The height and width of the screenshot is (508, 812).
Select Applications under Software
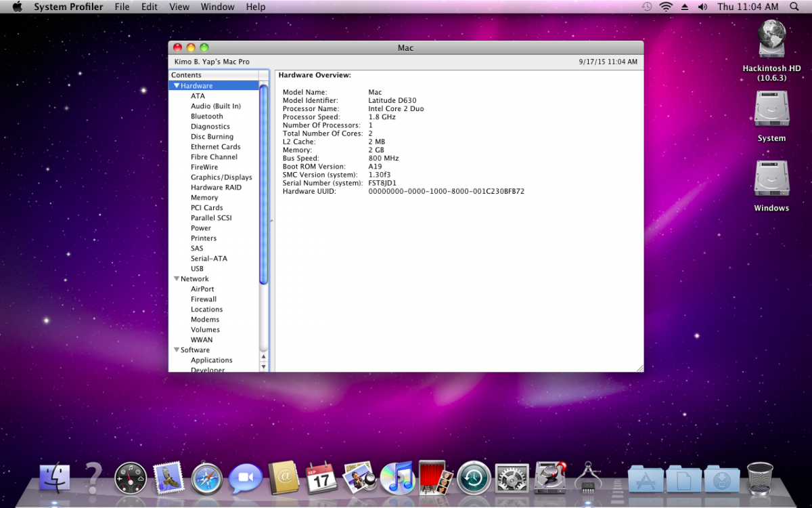click(212, 360)
